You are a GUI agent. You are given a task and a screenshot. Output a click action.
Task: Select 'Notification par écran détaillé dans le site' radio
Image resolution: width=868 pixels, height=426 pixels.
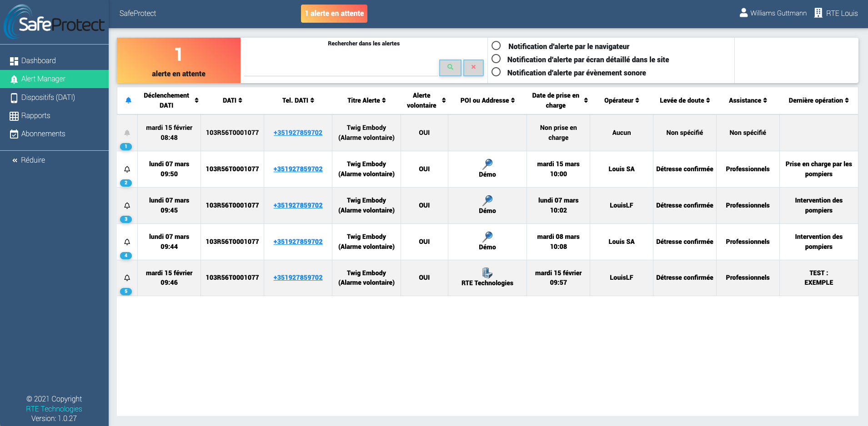(496, 59)
